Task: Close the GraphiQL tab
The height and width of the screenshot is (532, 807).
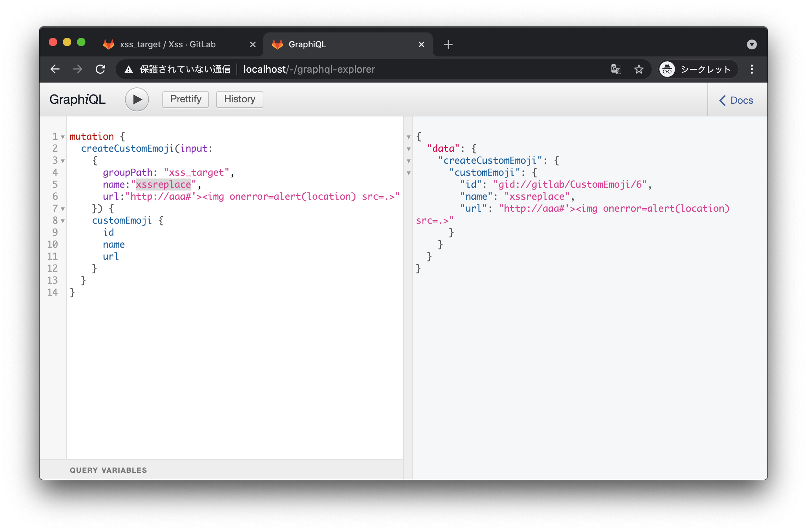Action: pos(421,44)
